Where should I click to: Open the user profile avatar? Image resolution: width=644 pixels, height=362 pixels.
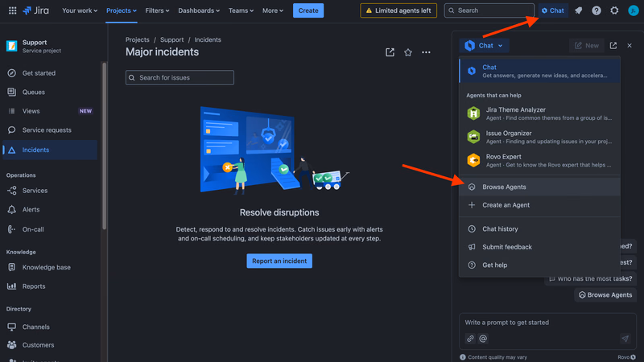[x=633, y=10]
